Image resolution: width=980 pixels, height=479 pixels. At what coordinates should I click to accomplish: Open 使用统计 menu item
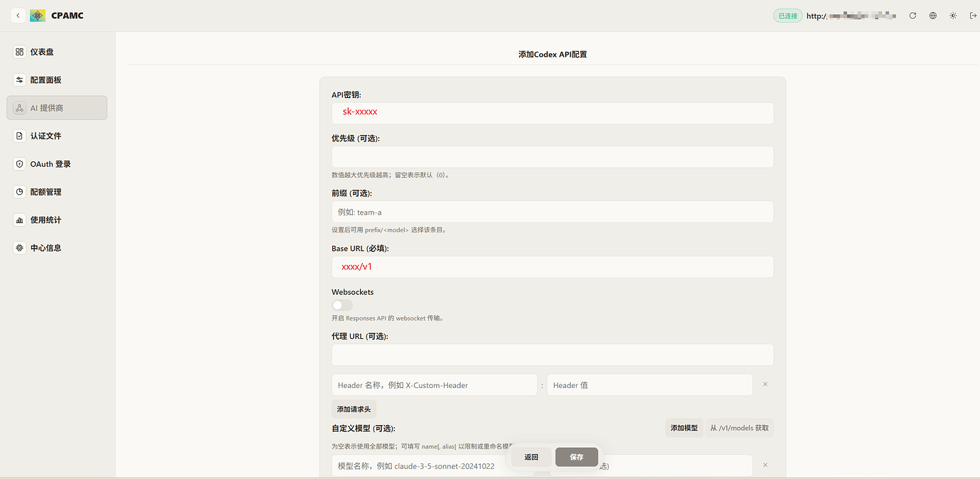[57, 220]
